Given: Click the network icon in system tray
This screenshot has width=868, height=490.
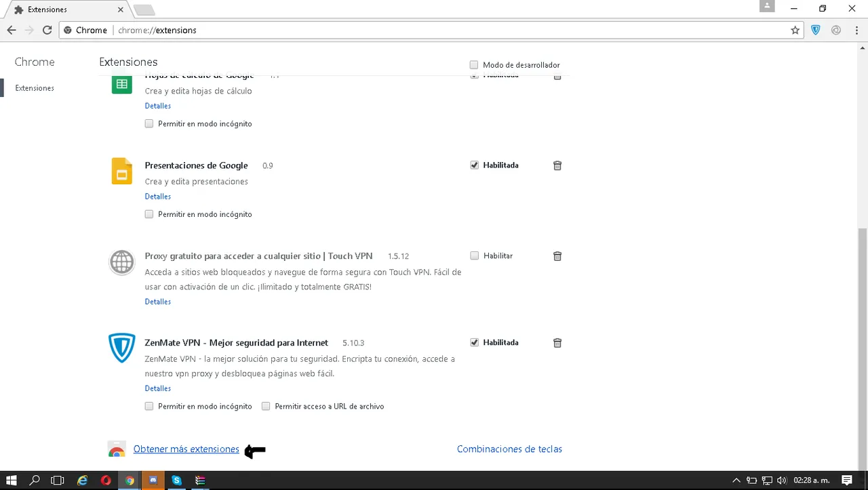Looking at the screenshot, I should (766, 481).
